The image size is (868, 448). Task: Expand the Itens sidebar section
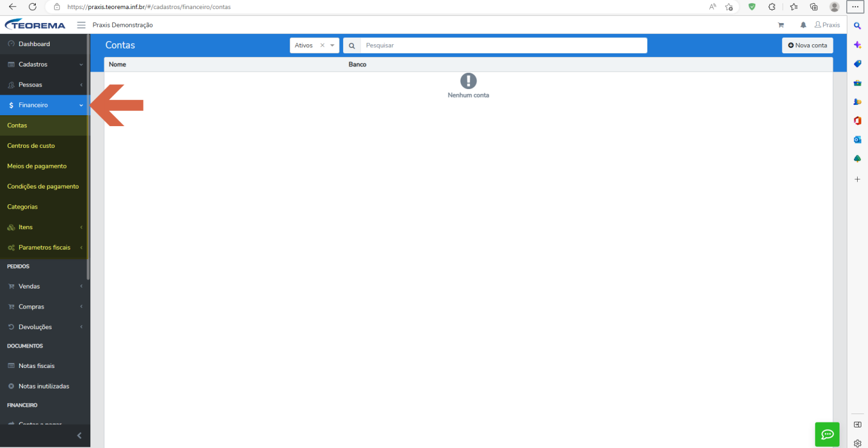45,227
